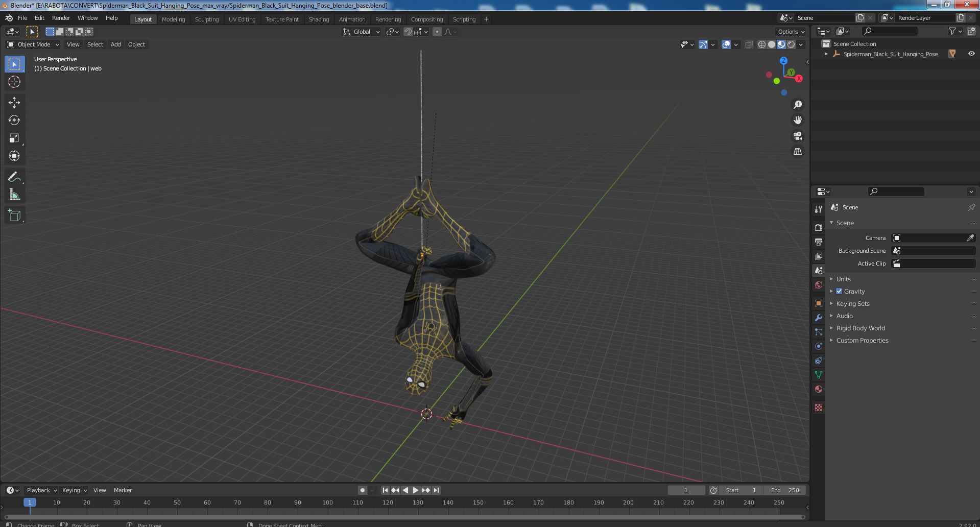
Task: Open the Physics properties tab
Action: 819,346
